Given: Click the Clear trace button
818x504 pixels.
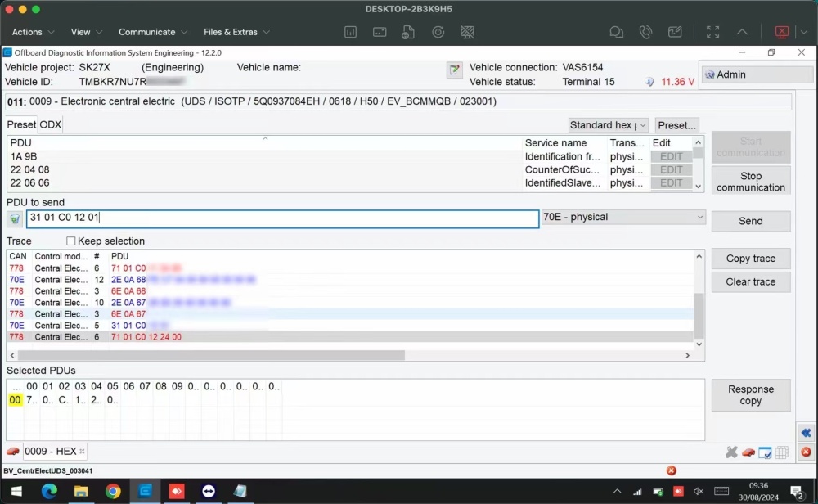Looking at the screenshot, I should [x=751, y=281].
